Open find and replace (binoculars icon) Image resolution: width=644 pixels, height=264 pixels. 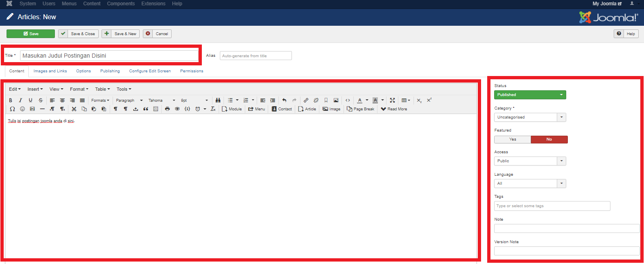218,100
